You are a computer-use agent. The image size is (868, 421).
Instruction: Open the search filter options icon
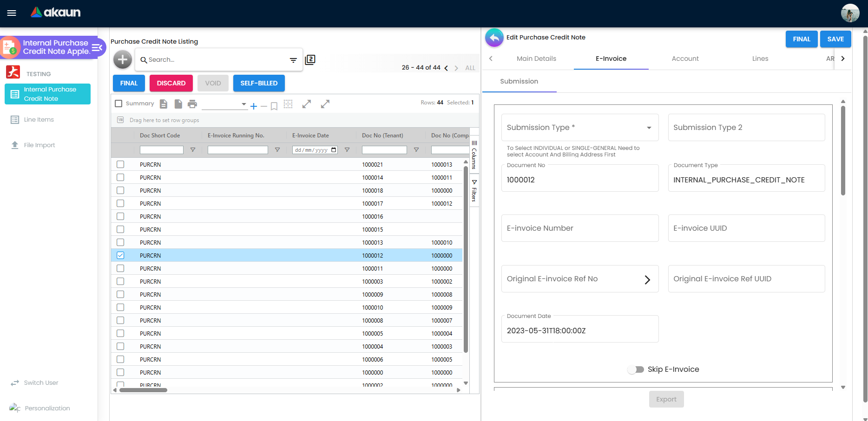[x=293, y=60]
